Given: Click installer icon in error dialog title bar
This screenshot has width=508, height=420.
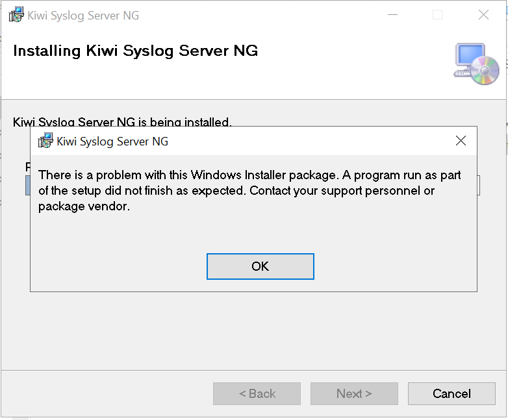Looking at the screenshot, I should click(x=45, y=141).
